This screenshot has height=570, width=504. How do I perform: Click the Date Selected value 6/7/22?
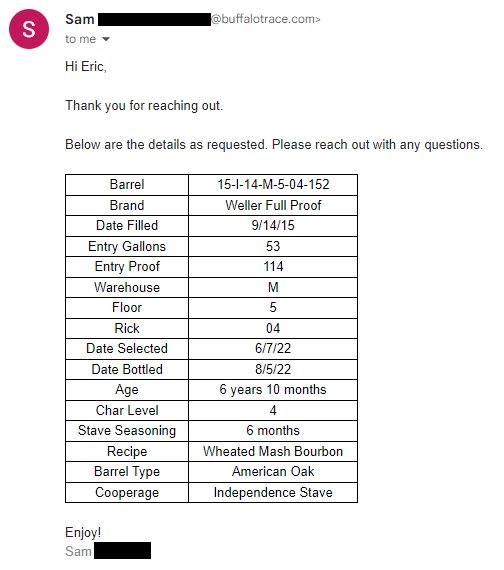pos(273,349)
